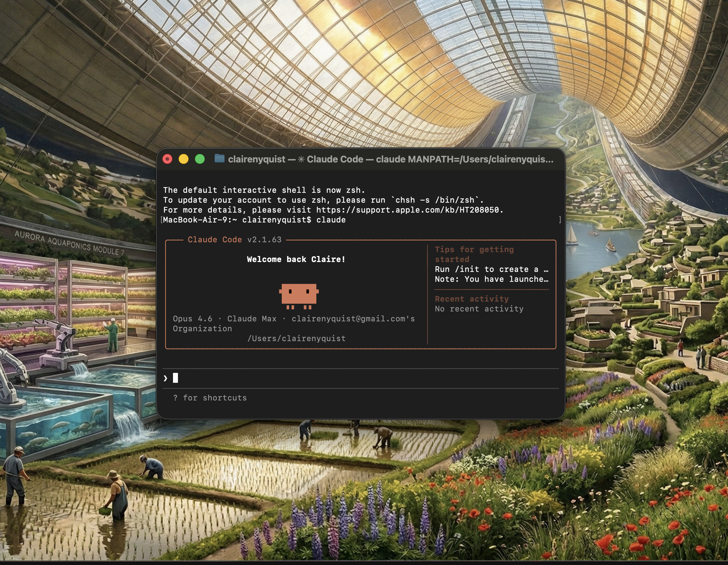728x565 pixels.
Task: Click the '❯' prompt chevron
Action: 166,379
